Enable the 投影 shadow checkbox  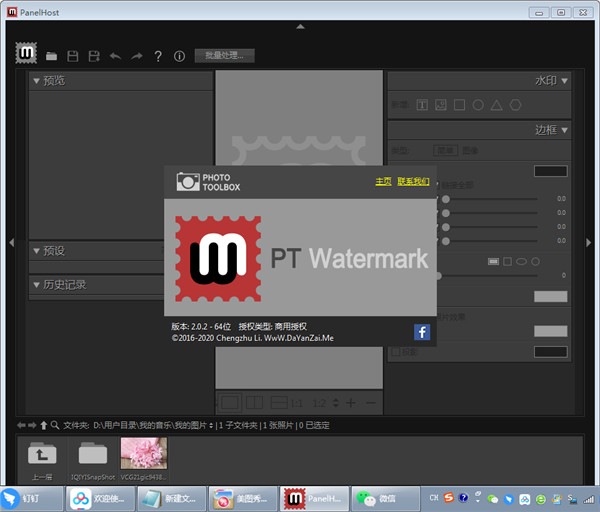(396, 352)
